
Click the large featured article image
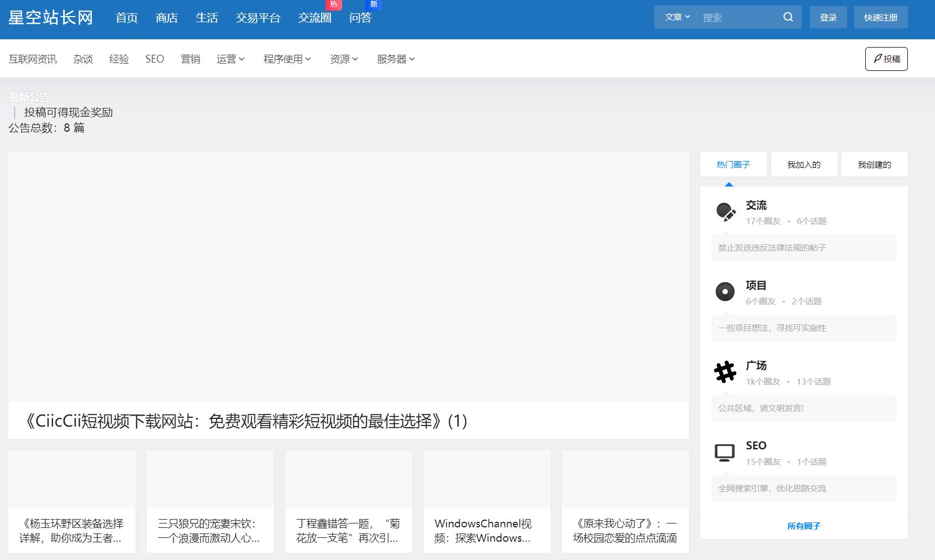click(x=349, y=277)
